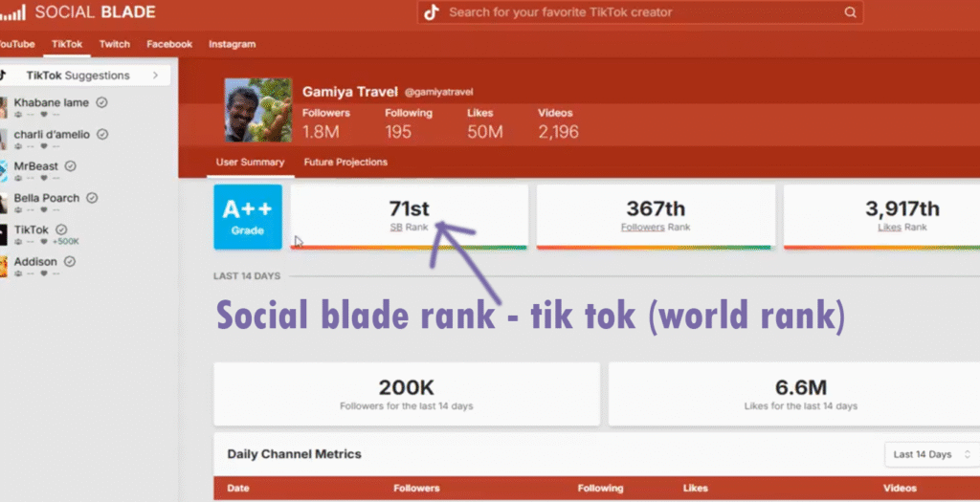Click the Gamiya Travel profile picture
The width and height of the screenshot is (980, 502).
[257, 110]
